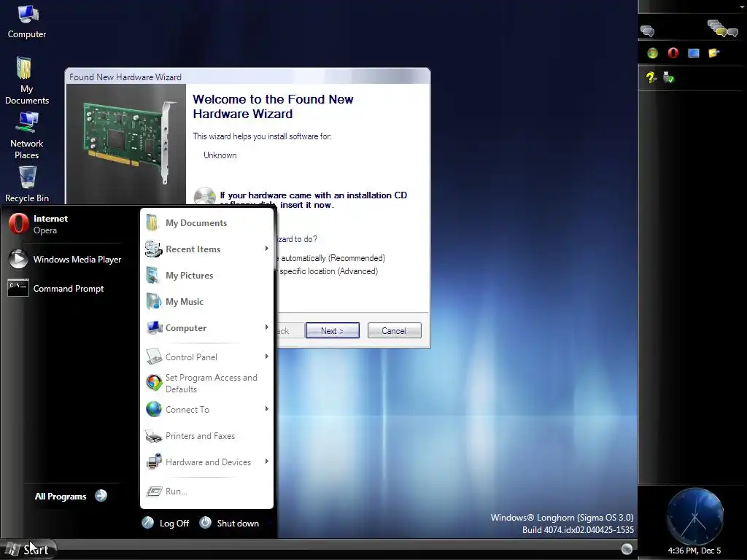Image resolution: width=747 pixels, height=560 pixels.
Task: Click the CD icon in hardware wizard
Action: coord(205,196)
